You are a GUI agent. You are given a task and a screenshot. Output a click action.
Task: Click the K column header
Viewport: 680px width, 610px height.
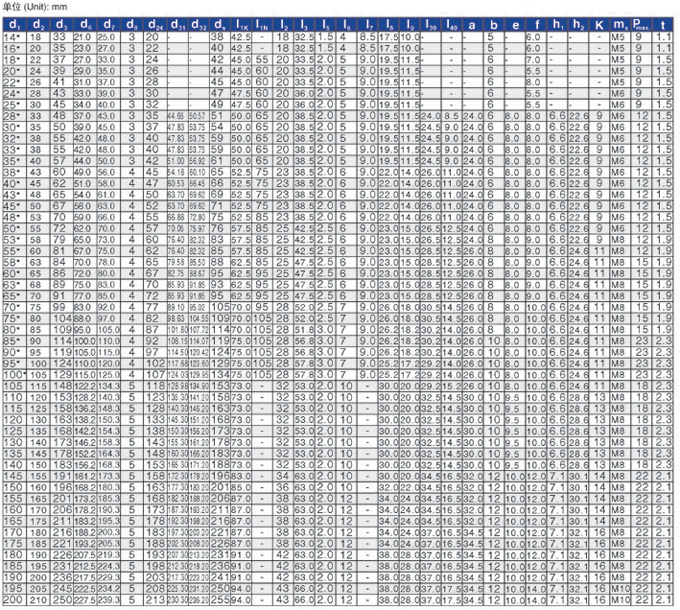click(x=598, y=22)
